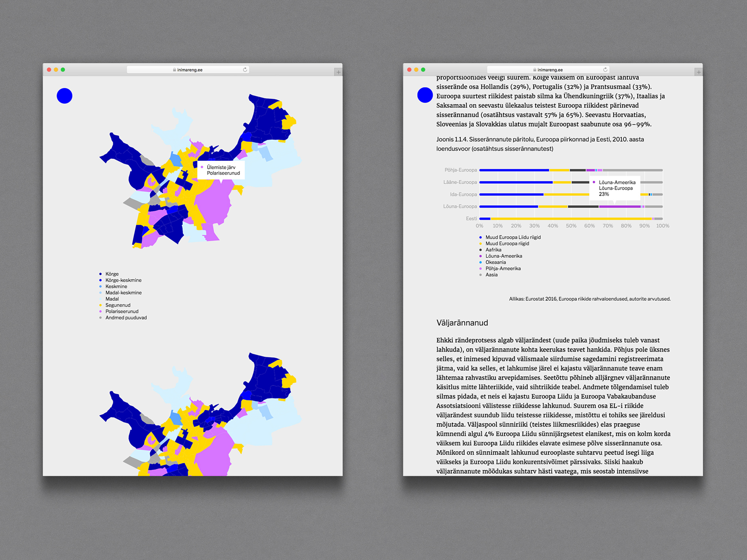Toggle the Kõrge legend entry
The height and width of the screenshot is (560, 747).
pyautogui.click(x=112, y=274)
